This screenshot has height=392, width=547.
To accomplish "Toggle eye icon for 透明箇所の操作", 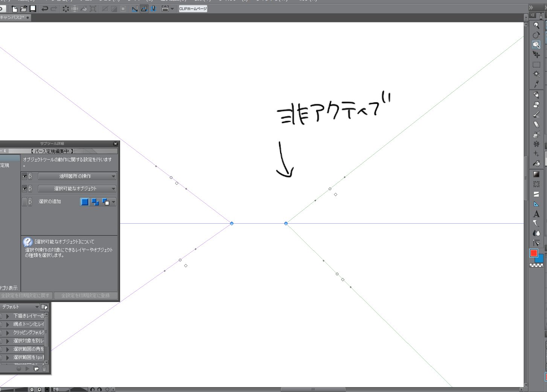I will click(24, 176).
